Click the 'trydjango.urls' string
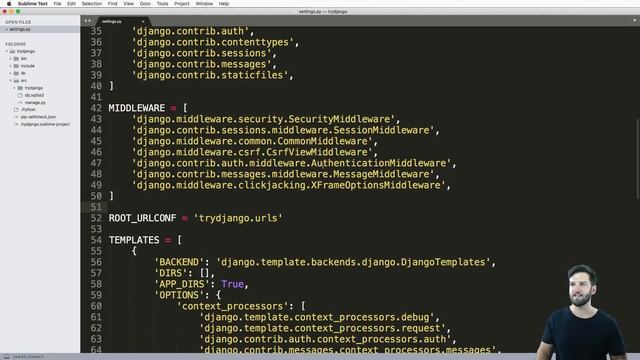 [x=238, y=218]
